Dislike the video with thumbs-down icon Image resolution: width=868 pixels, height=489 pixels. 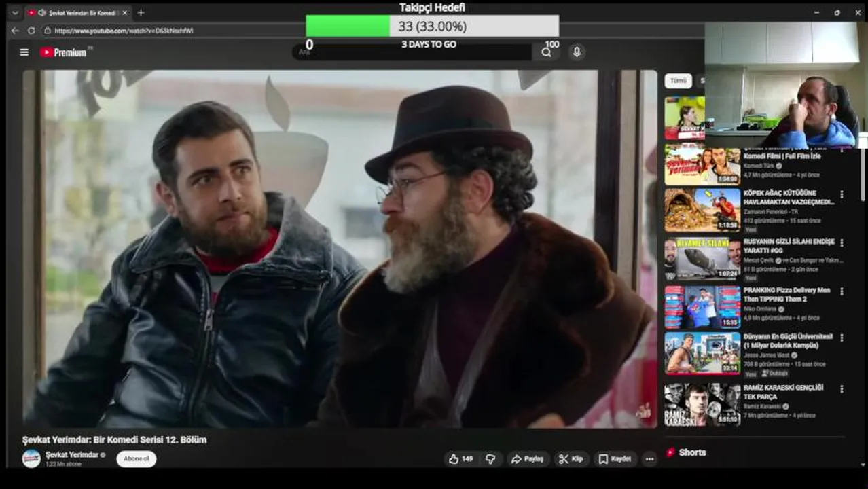pos(490,459)
